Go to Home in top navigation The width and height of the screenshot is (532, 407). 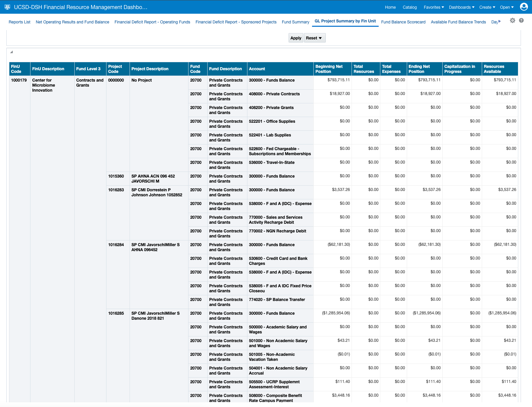coord(390,7)
